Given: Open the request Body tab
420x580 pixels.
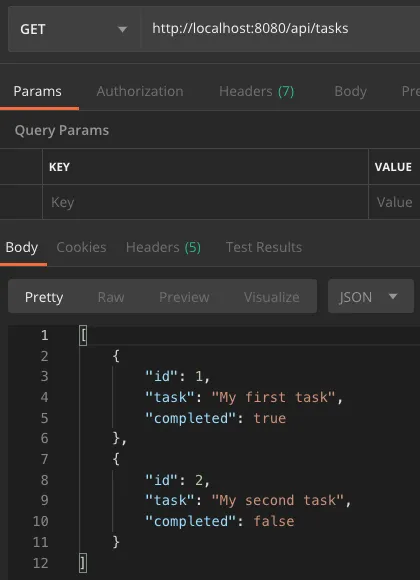Looking at the screenshot, I should tap(350, 91).
